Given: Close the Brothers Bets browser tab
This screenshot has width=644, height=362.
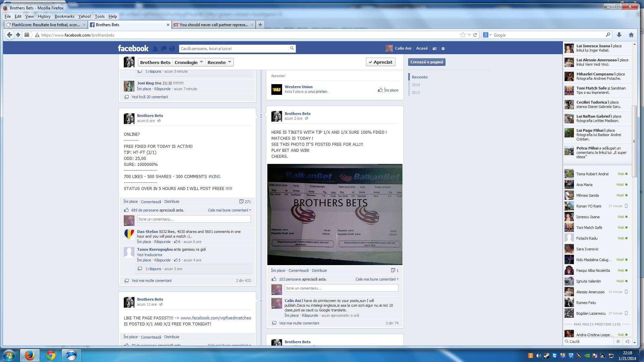Looking at the screenshot, I should 168,25.
